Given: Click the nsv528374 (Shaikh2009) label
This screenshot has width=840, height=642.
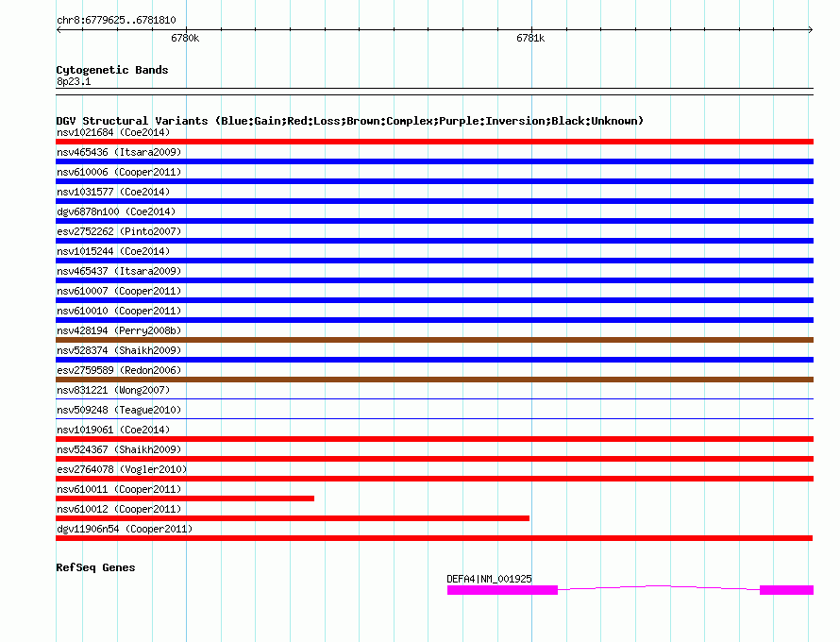Looking at the screenshot, I should 119,350.
